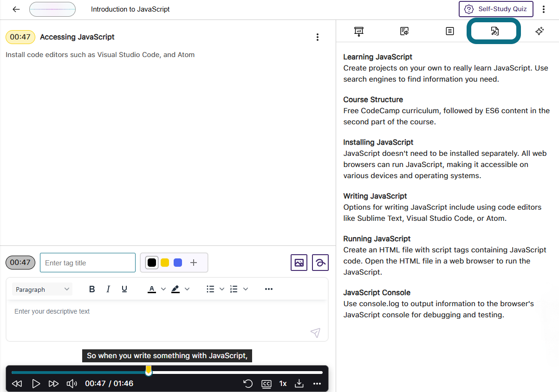The image size is (559, 392).
Task: Show more formatting options in editor toolbar
Action: [269, 289]
